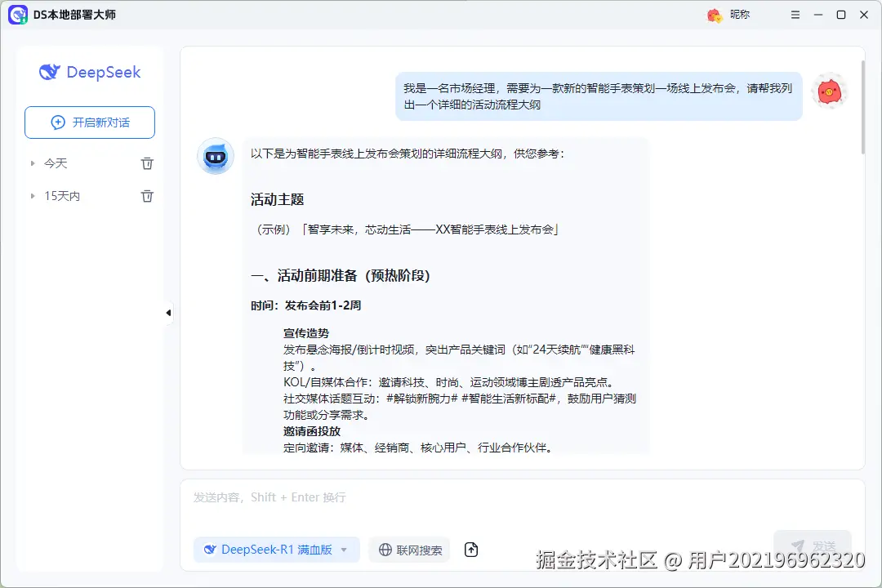Click the upload file icon near the input bar

(x=470, y=550)
